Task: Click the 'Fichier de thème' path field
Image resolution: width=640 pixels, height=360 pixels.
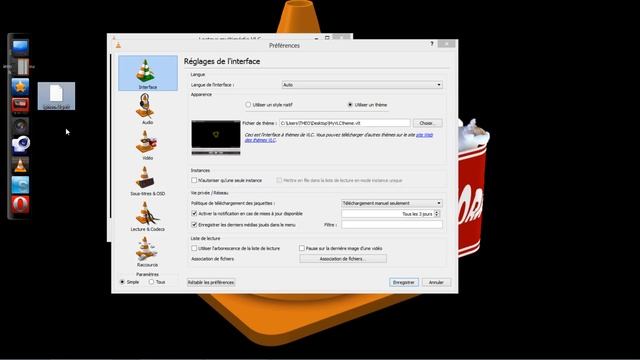Action: pos(344,123)
